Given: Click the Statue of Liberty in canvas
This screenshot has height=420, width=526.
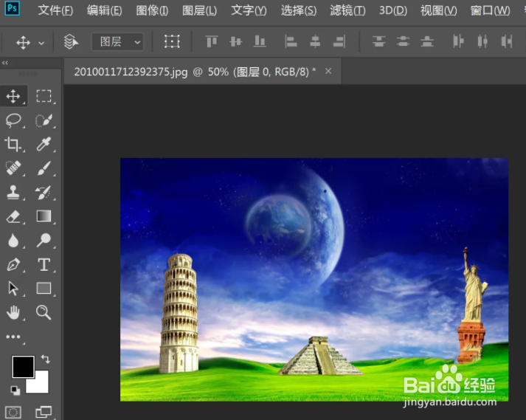Looking at the screenshot, I should tap(472, 306).
